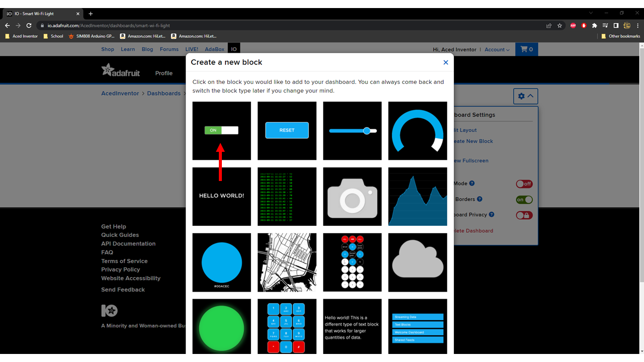Select the IO tab in top nav
Viewport: 644px width, 362px height.
[x=234, y=49]
